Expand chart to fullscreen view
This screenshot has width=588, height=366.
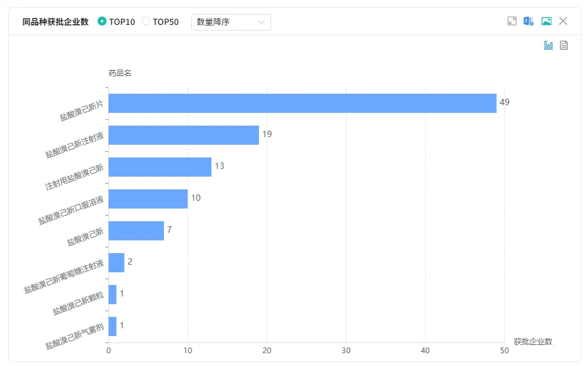511,21
